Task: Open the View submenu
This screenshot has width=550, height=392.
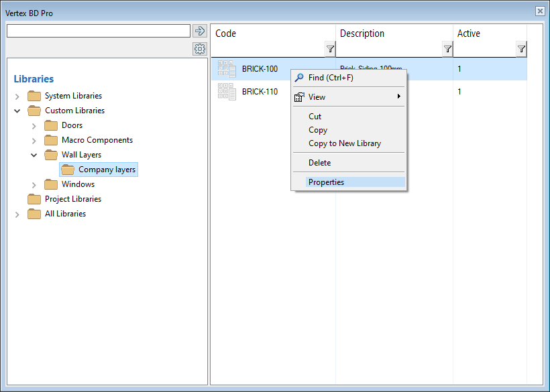Action: (x=317, y=97)
